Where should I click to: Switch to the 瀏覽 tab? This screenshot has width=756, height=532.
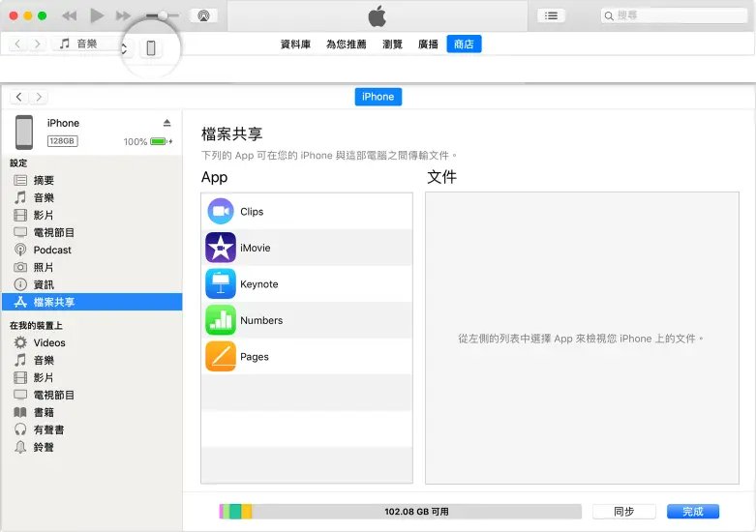coord(392,44)
